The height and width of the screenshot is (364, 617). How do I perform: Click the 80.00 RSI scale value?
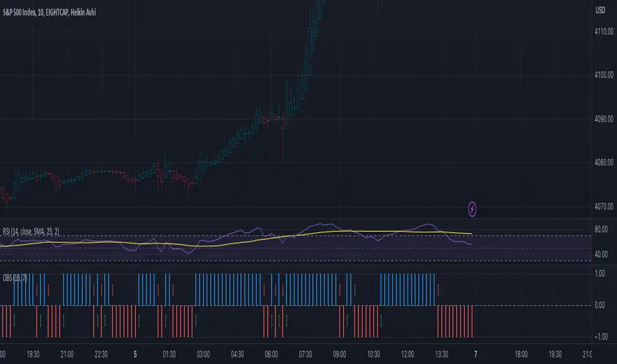coord(601,230)
